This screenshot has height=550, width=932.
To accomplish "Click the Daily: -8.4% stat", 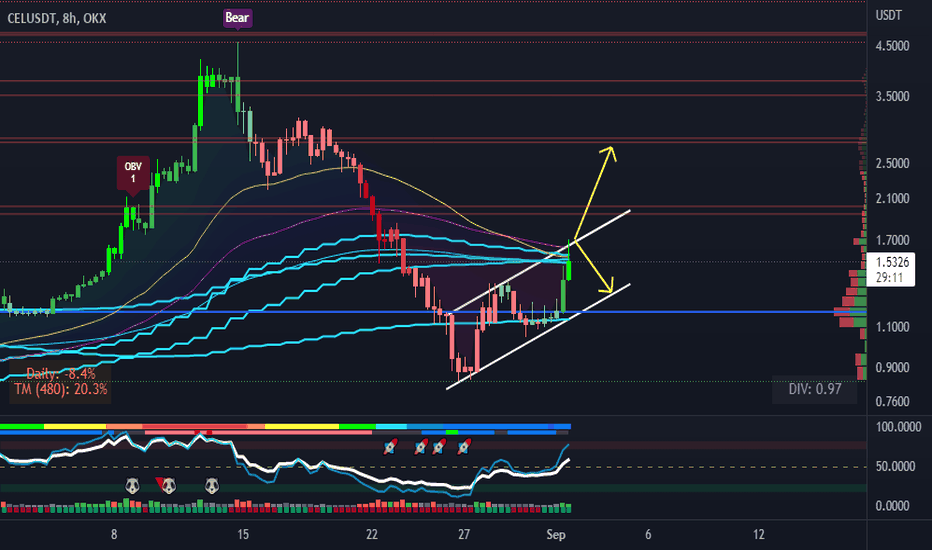I will (x=61, y=374).
